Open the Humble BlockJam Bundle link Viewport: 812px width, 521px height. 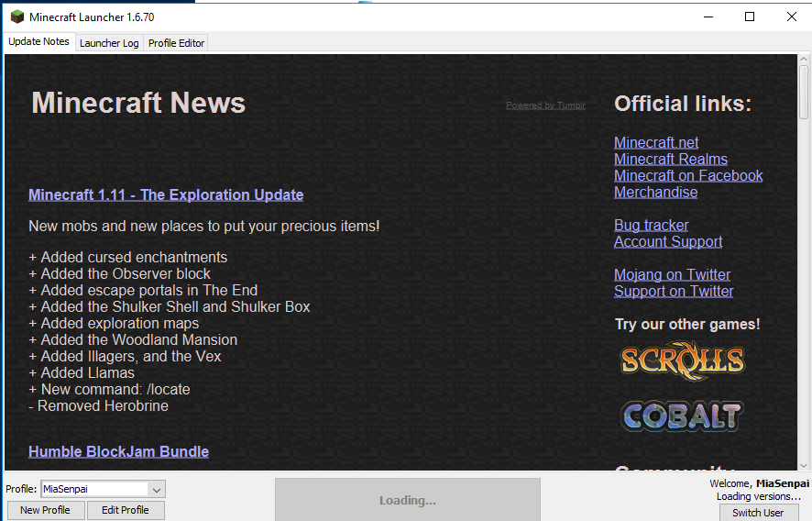pos(118,451)
